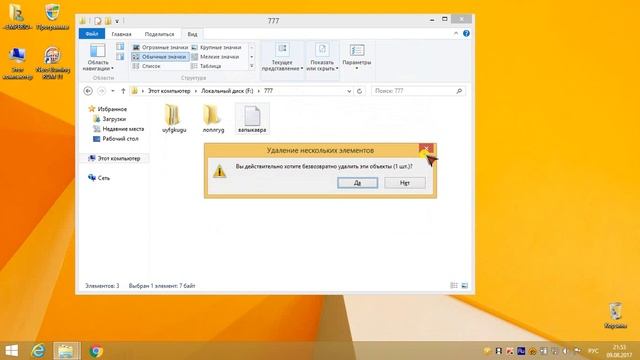Open File Explorer taskbar button
Image resolution: width=640 pixels, height=360 pixels.
[x=66, y=351]
